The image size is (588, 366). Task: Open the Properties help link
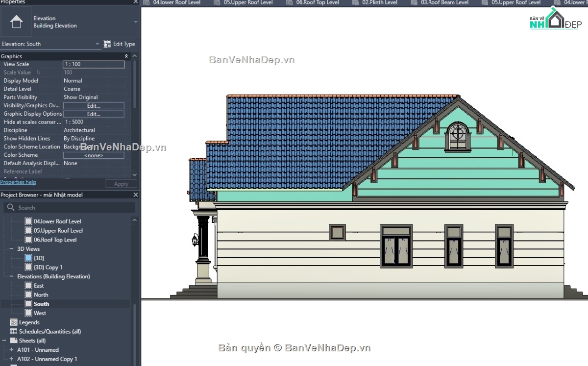[18, 182]
